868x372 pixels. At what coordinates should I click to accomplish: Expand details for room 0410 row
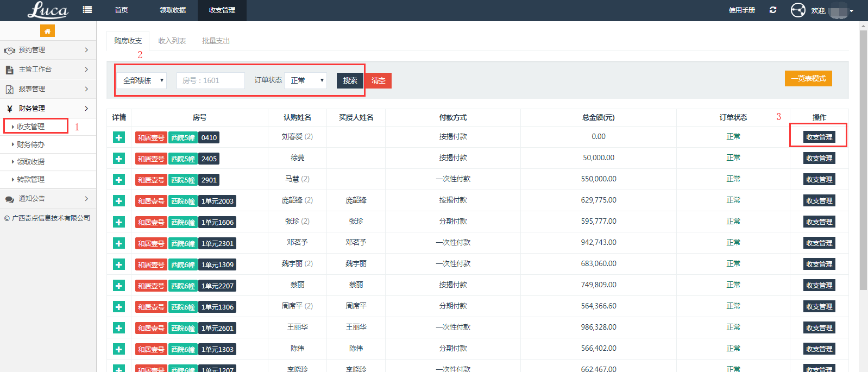119,137
